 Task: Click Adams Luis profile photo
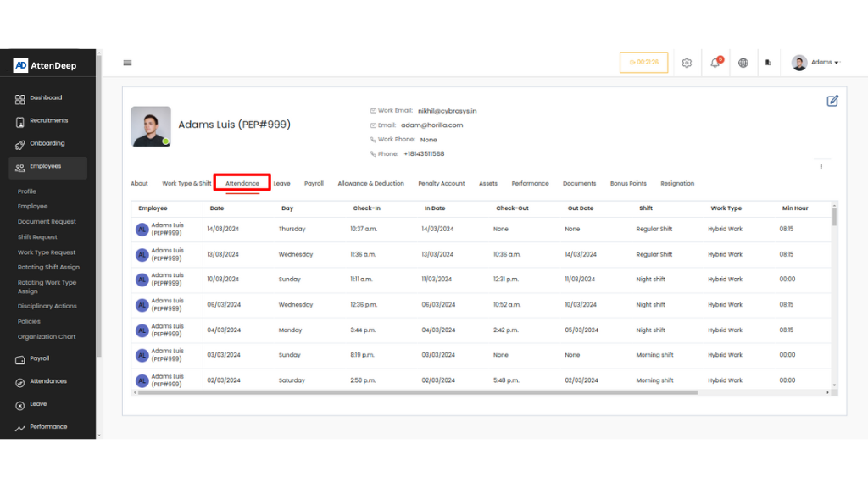151,126
